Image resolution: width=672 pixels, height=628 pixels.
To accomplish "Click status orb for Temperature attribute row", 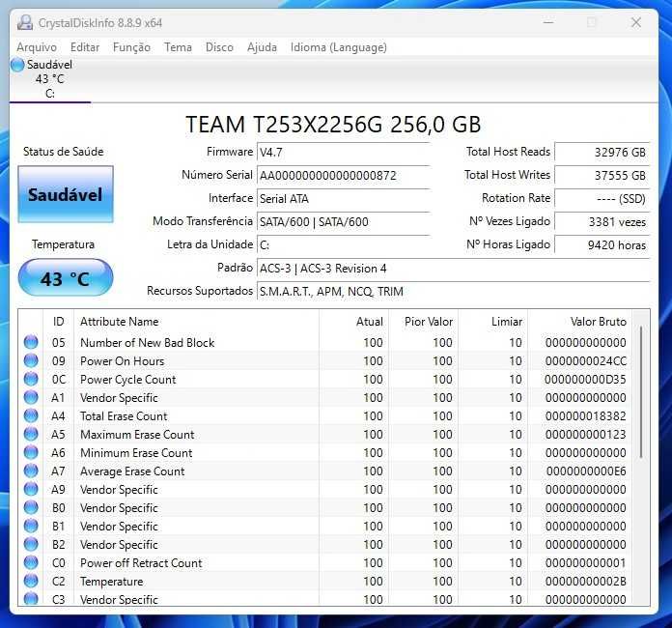I will click(x=31, y=582).
